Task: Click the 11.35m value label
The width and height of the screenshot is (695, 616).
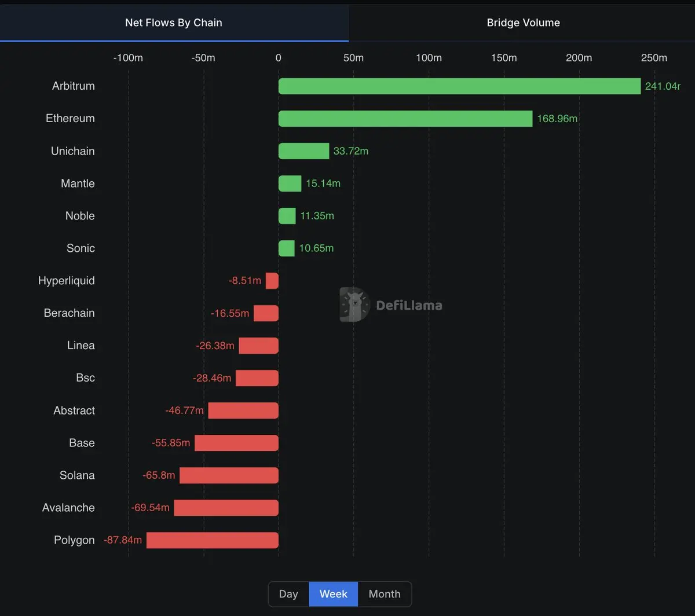Action: [x=317, y=216]
